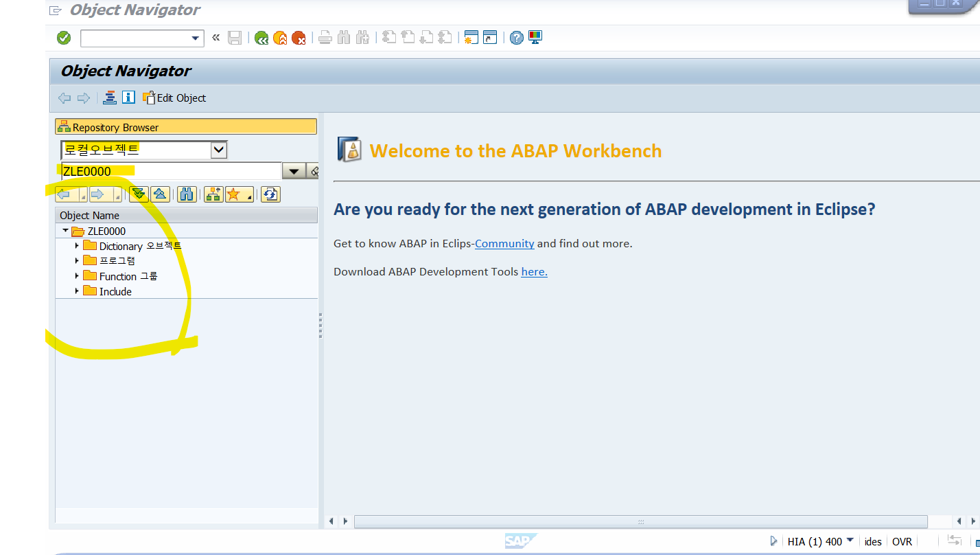Click the First Page icon
Viewport: 980px width, 555px height.
click(x=390, y=38)
